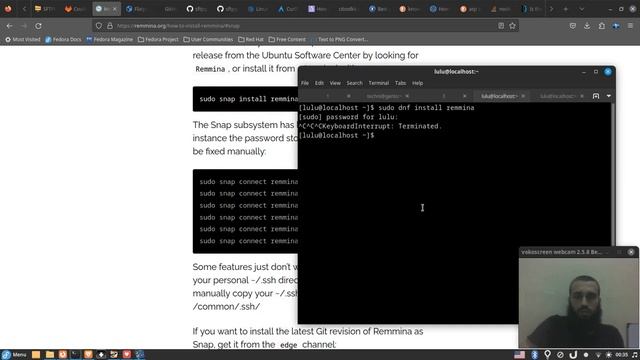Open Search menu in terminal window

354,83
